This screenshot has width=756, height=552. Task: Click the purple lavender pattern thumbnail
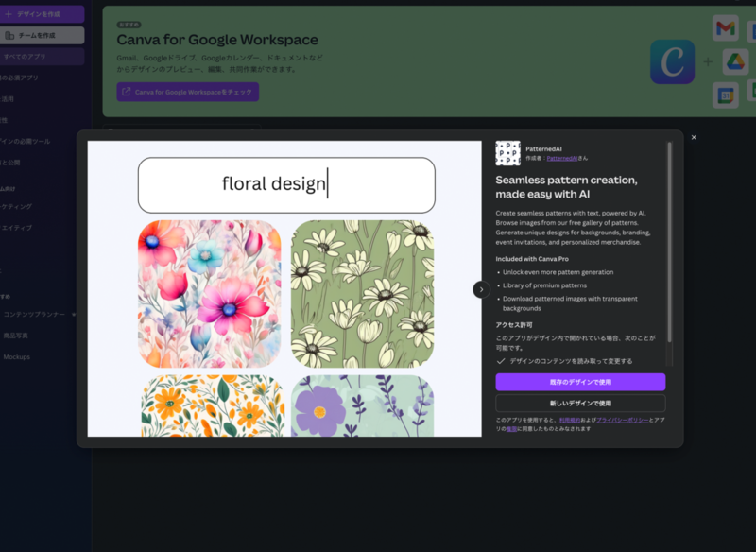pos(362,405)
